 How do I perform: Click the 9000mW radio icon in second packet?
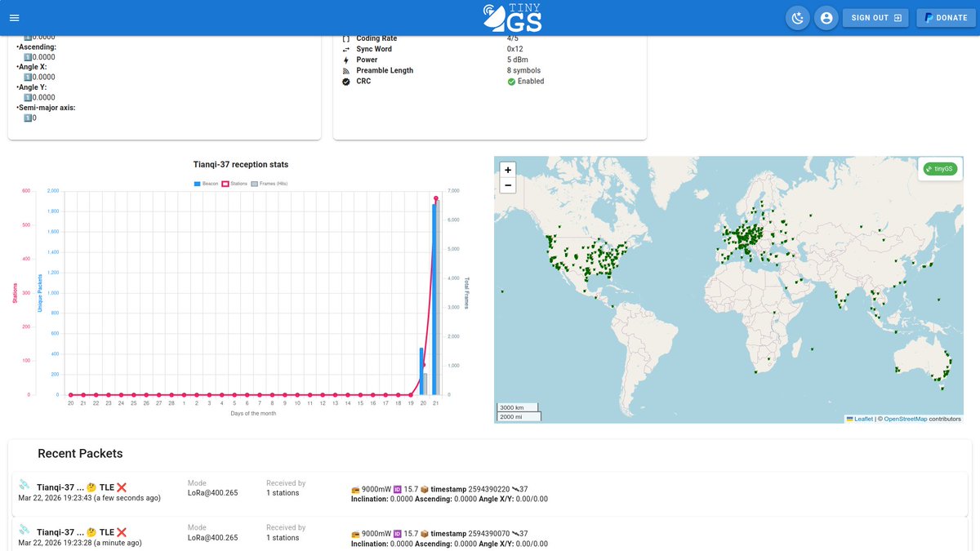(355, 535)
